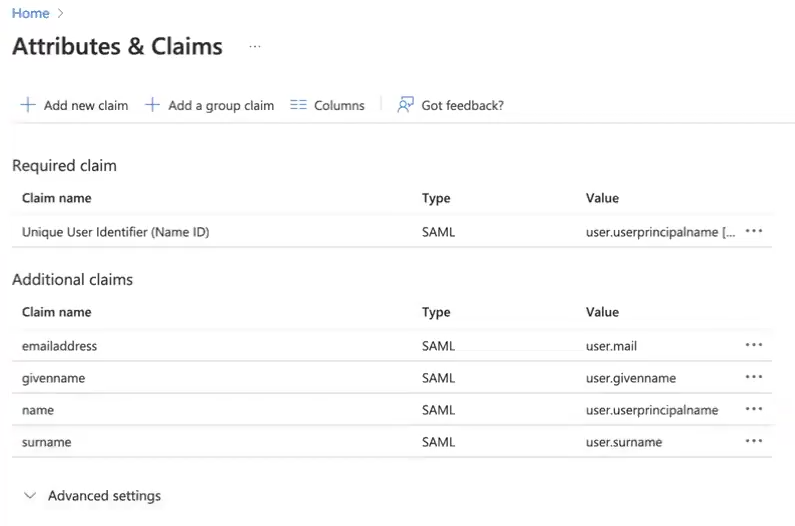Click Value header under Required claim

[x=602, y=198]
